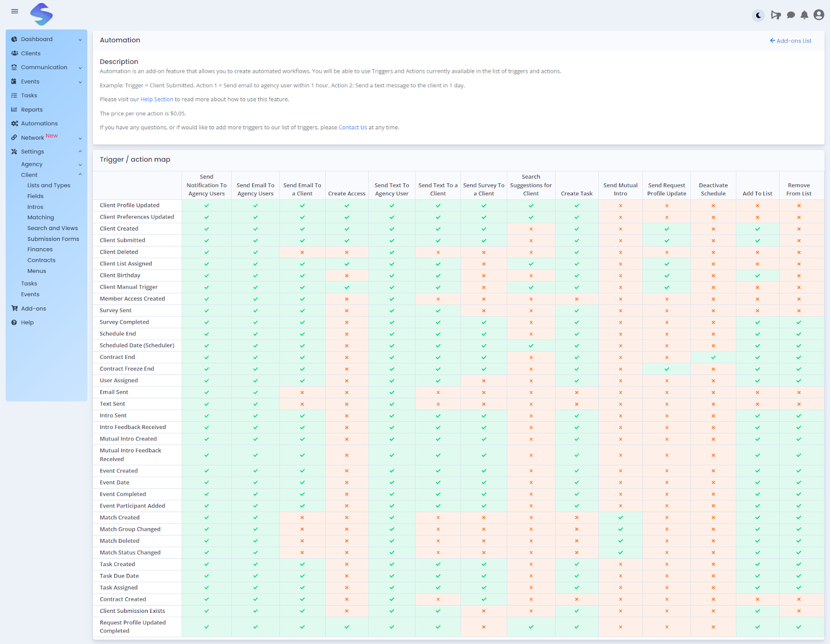Image resolution: width=831 pixels, height=644 pixels.
Task: Select Matching in the Client settings menu
Action: click(41, 217)
